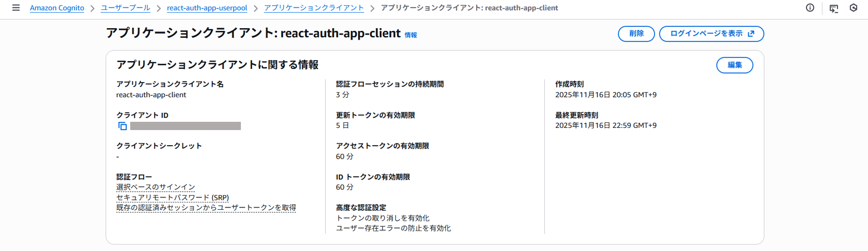Viewport: 868px width, 251px height.
Task: Click the クライアント ID label
Action: coord(142,115)
